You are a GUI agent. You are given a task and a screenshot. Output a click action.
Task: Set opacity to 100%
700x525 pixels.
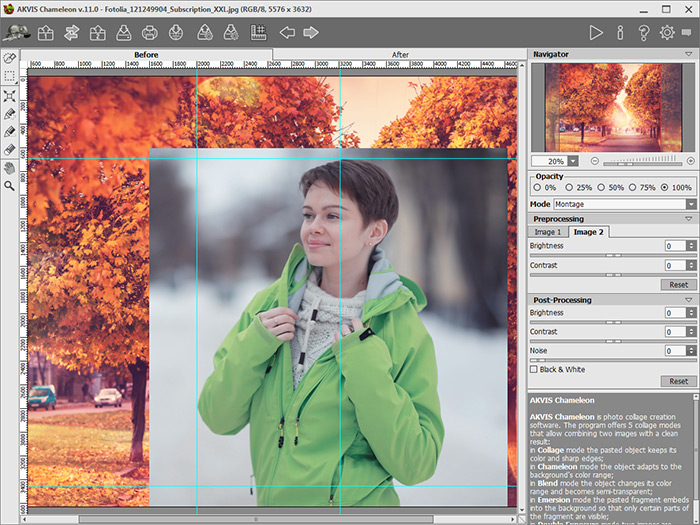click(664, 188)
